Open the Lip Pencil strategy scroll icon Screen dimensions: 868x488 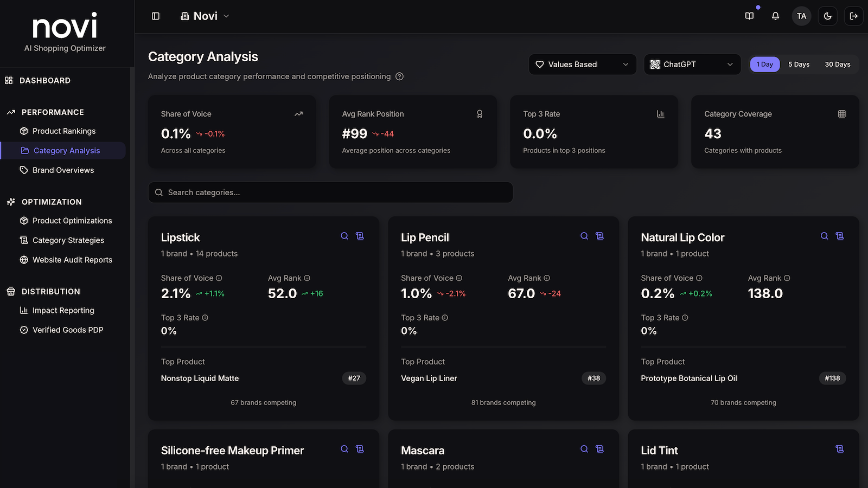599,236
